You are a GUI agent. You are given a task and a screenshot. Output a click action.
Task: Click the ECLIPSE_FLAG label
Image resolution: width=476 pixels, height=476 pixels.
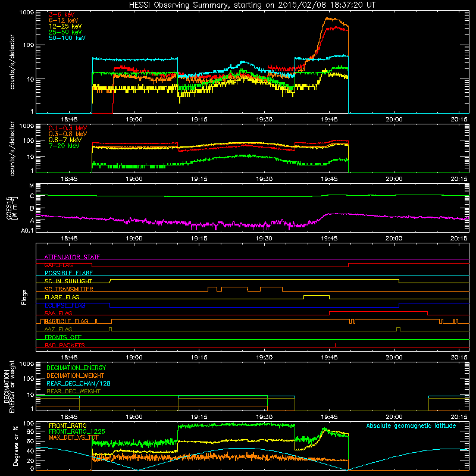pyautogui.click(x=65, y=305)
